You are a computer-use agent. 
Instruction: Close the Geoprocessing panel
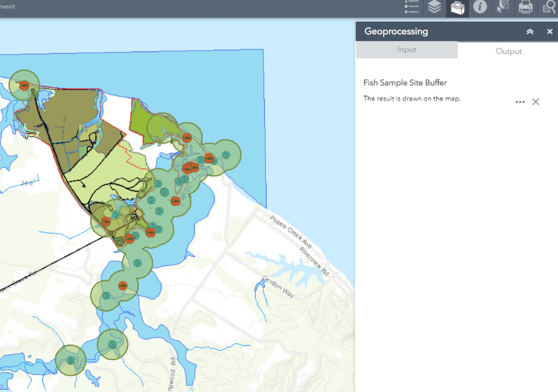pos(550,32)
